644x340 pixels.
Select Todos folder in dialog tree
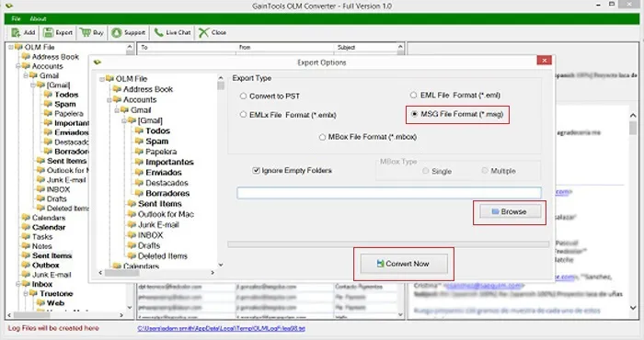(157, 130)
